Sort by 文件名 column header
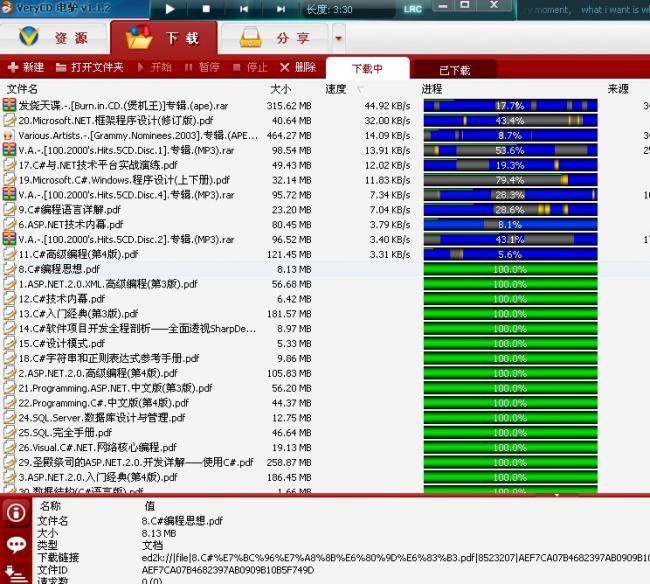The width and height of the screenshot is (650, 584). (x=22, y=89)
